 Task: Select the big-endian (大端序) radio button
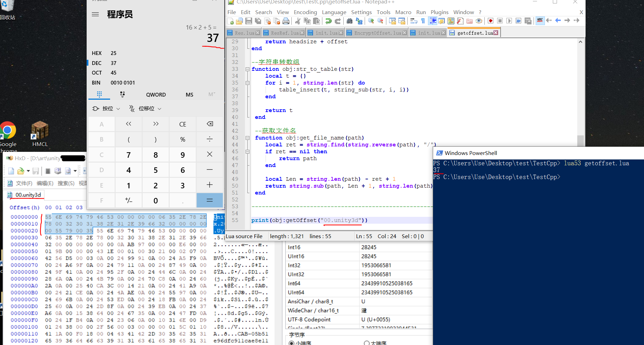coord(367,343)
